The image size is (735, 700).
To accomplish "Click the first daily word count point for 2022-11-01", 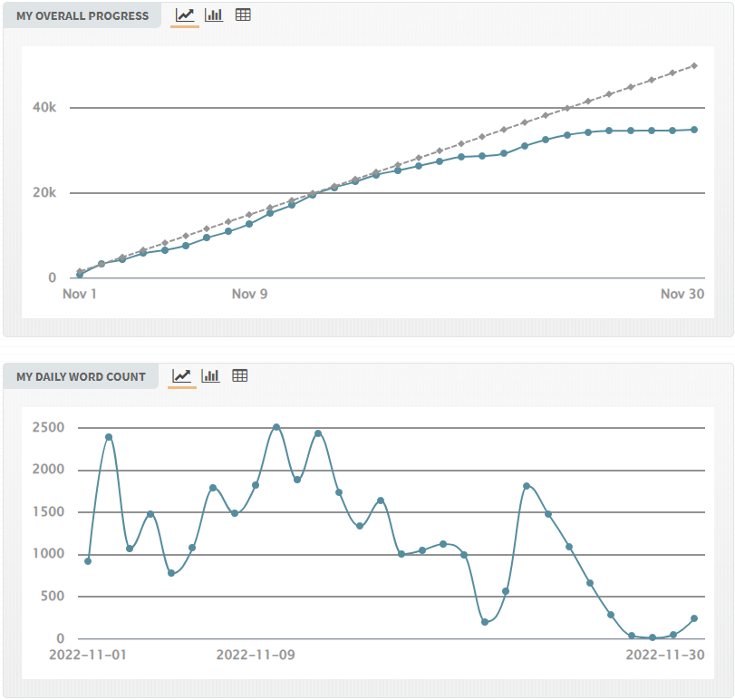I will pyautogui.click(x=88, y=561).
